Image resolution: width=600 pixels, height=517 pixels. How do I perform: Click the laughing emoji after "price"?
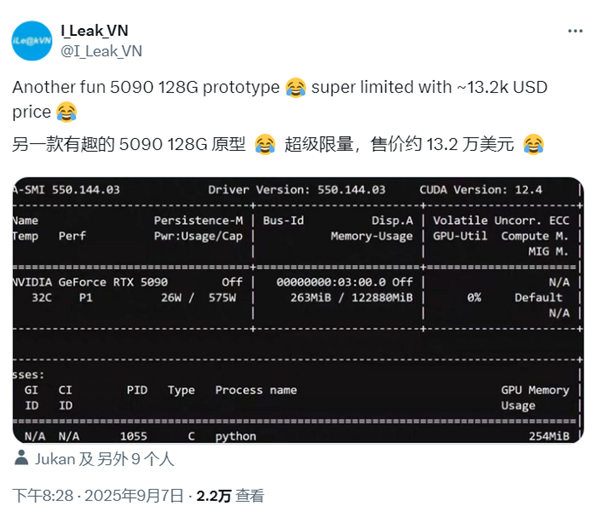pyautogui.click(x=66, y=112)
